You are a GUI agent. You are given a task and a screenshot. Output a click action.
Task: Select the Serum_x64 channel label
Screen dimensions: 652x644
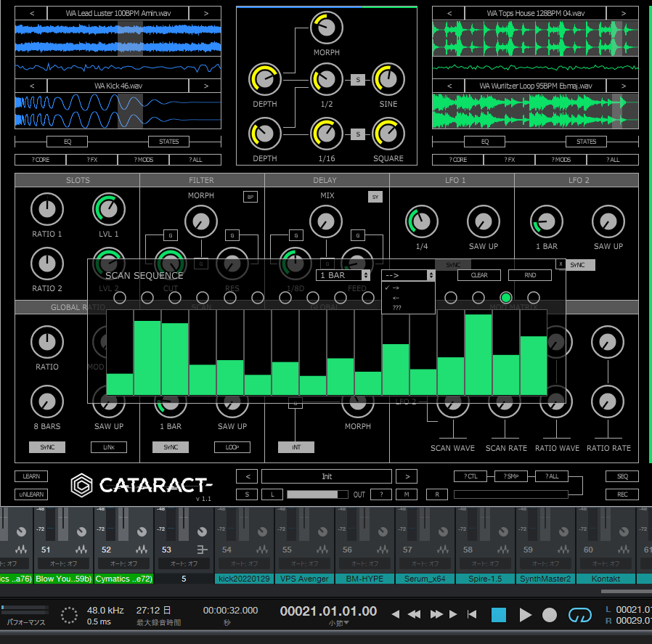pyautogui.click(x=425, y=579)
